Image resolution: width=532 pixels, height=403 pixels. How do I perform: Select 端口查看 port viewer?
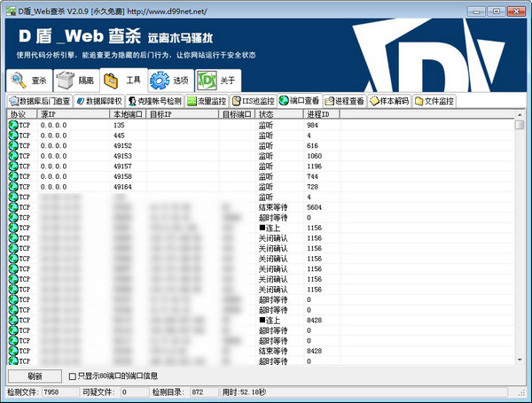click(x=300, y=100)
